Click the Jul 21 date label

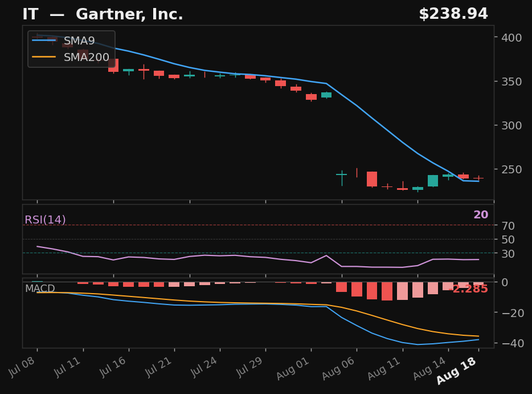(158, 367)
